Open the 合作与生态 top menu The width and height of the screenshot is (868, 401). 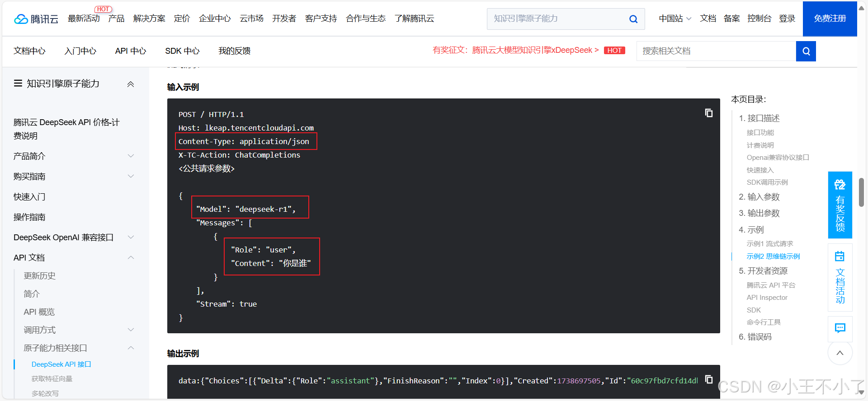pos(366,19)
